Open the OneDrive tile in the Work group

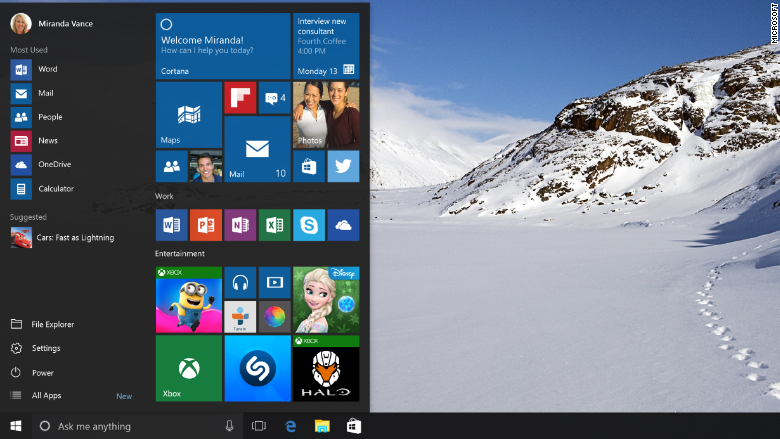coord(343,225)
